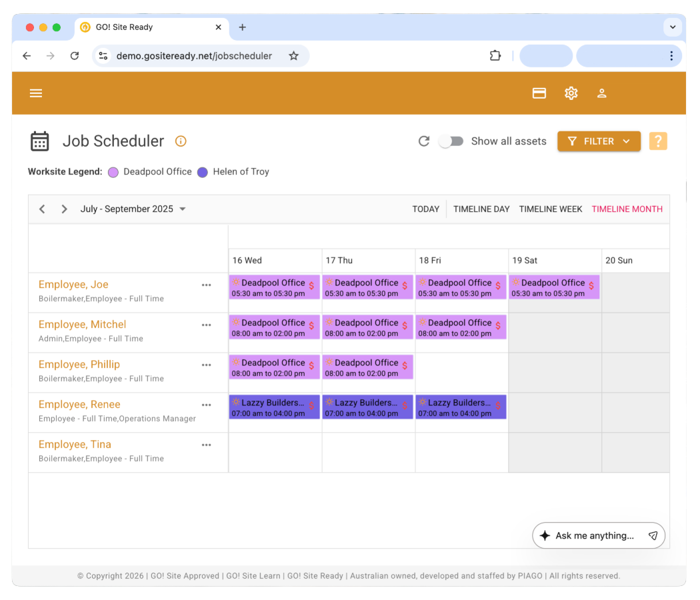
Task: Switch to TIMELINE WEEK view
Action: click(x=551, y=209)
